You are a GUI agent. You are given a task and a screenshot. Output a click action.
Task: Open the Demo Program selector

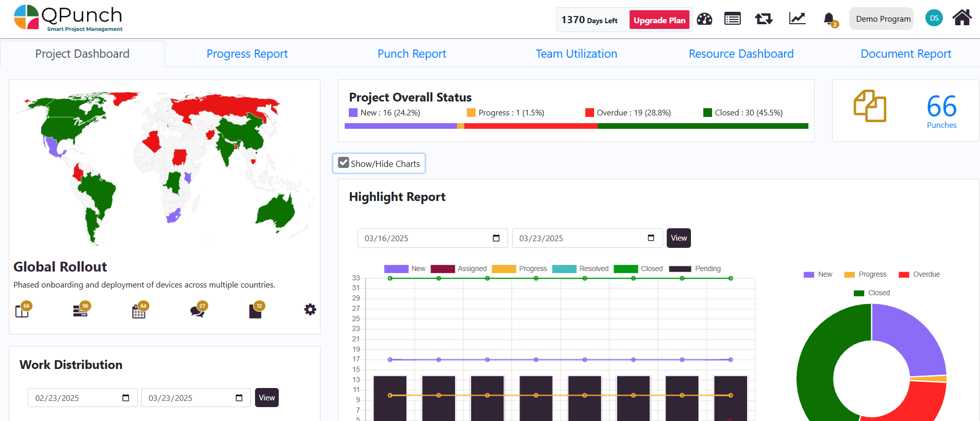(881, 19)
